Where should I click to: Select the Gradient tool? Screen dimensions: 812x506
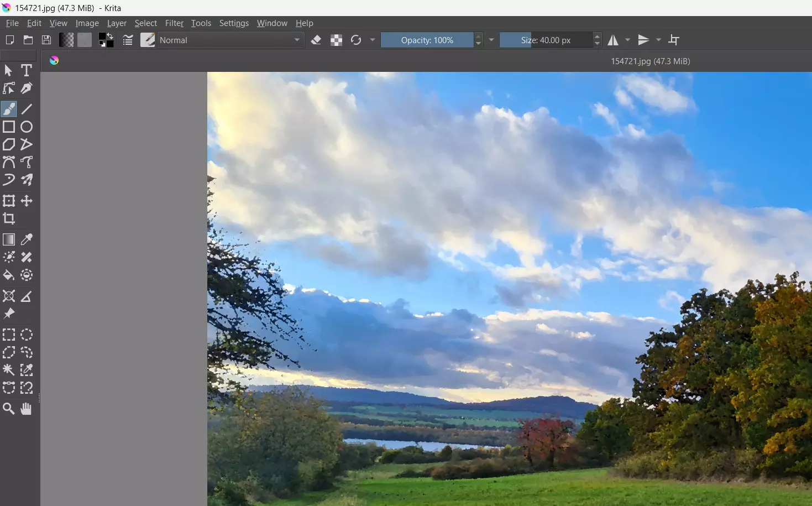(9, 239)
